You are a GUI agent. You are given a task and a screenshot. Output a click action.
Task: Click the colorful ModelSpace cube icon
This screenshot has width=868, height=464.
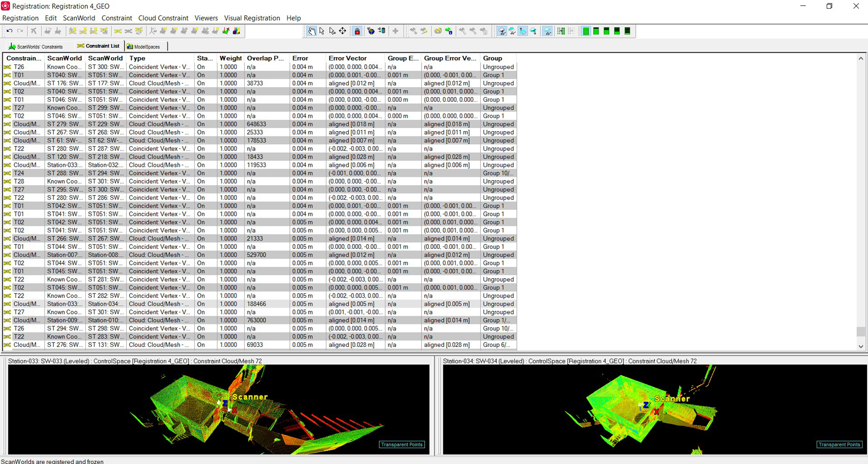coord(236,31)
